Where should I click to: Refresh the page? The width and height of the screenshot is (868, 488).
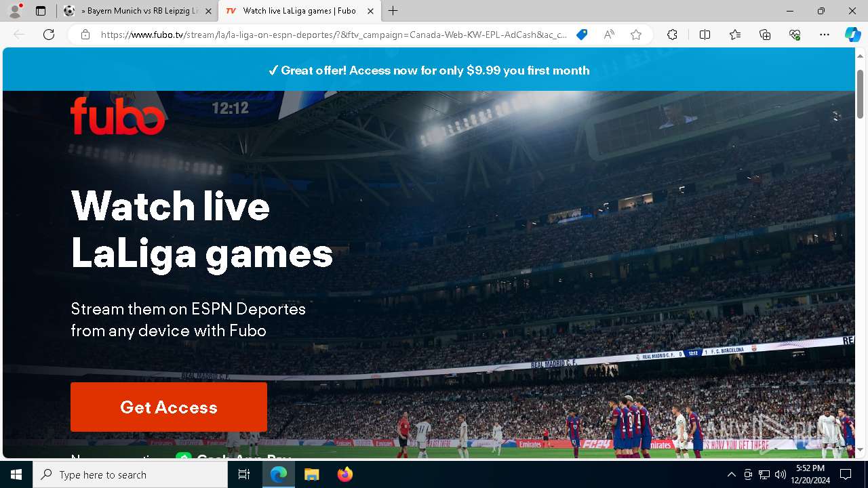pyautogui.click(x=49, y=35)
